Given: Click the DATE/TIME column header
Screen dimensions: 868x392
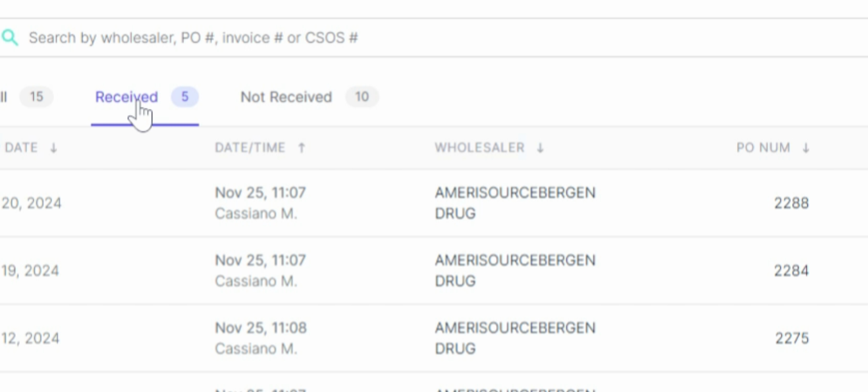Looking at the screenshot, I should coord(250,148).
